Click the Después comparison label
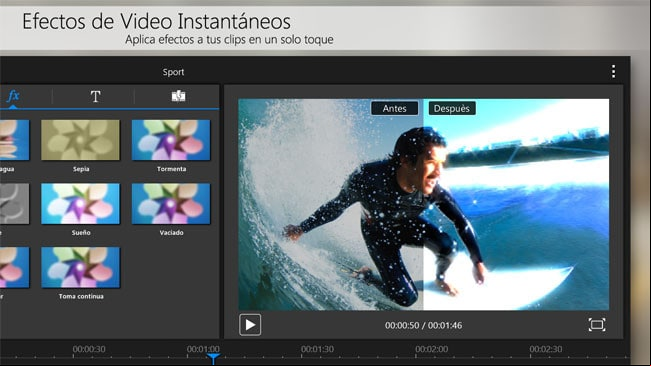 pyautogui.click(x=452, y=108)
